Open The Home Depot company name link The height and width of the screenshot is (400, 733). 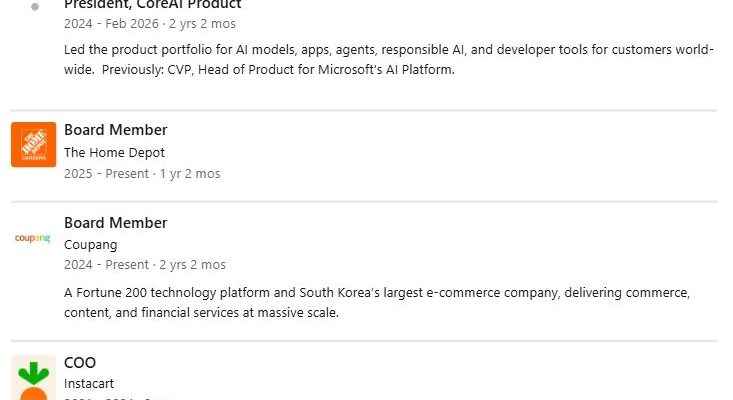click(114, 152)
